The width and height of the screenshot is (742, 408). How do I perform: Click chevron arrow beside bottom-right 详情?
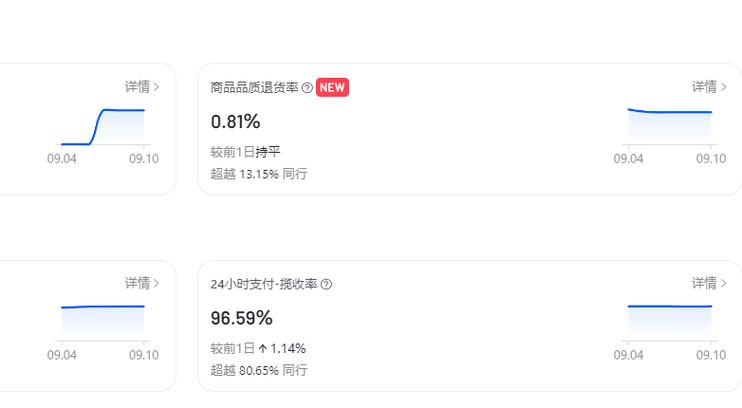[723, 284]
